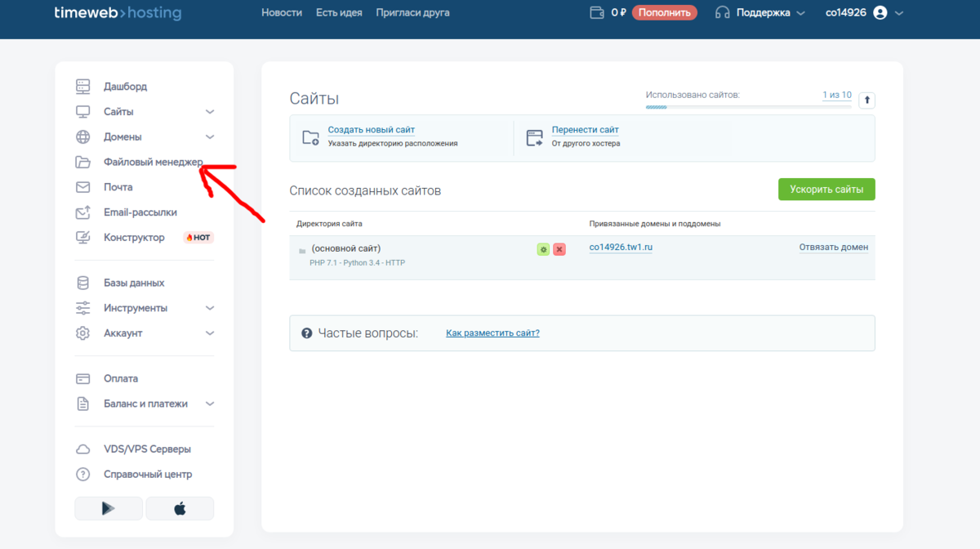
Task: Open Новости in the top menu
Action: (282, 13)
